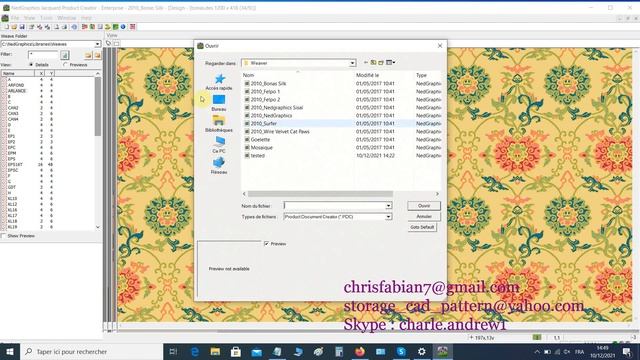
Task: Click the weave list vertical scrollbar
Action: pos(98,106)
